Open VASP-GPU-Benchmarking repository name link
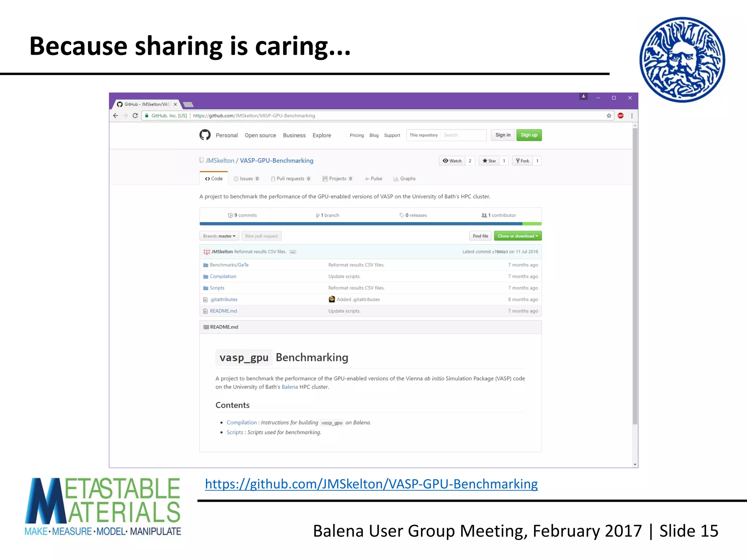 click(x=276, y=160)
